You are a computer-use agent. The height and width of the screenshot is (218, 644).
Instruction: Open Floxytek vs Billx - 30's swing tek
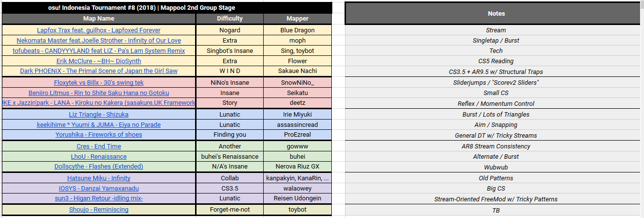tap(99, 82)
